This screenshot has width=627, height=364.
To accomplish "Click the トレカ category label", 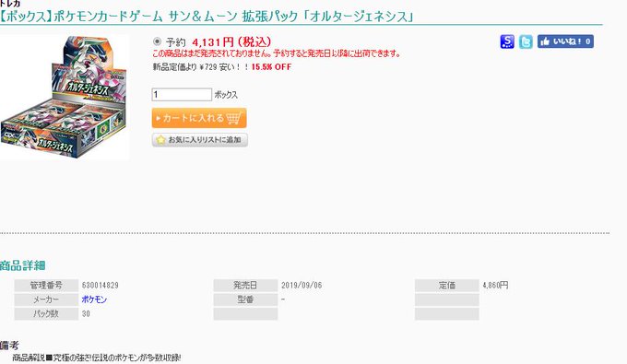I will click(10, 4).
